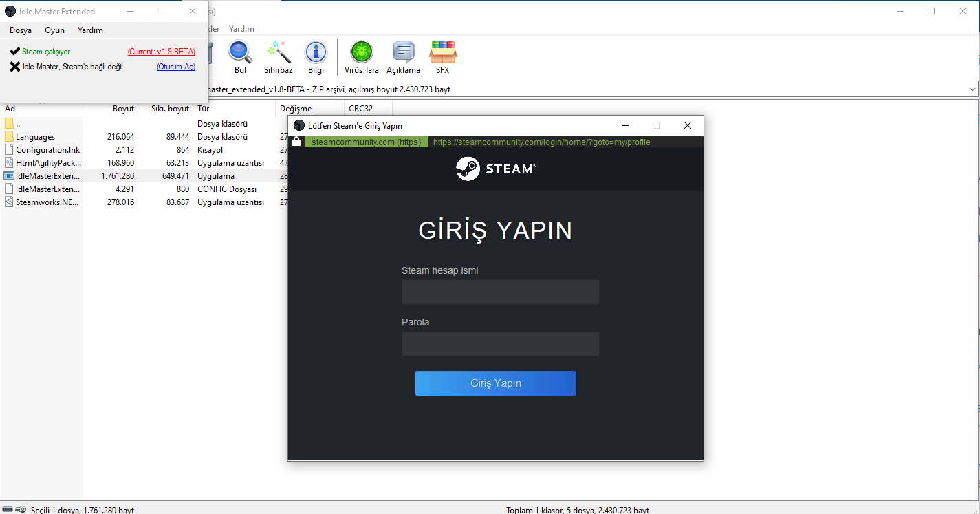The width and height of the screenshot is (980, 514).
Task: Click the Açıklama comment icon in WinRAR
Action: (x=403, y=52)
